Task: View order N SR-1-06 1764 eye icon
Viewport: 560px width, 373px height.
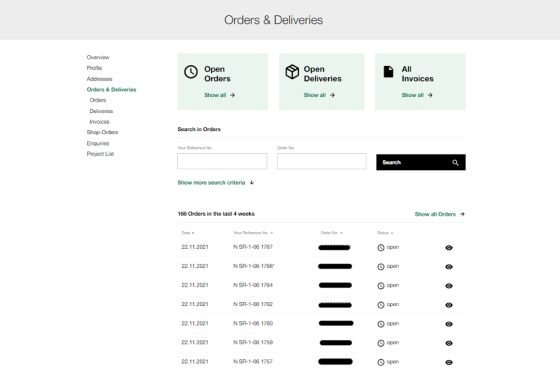Action: (449, 286)
